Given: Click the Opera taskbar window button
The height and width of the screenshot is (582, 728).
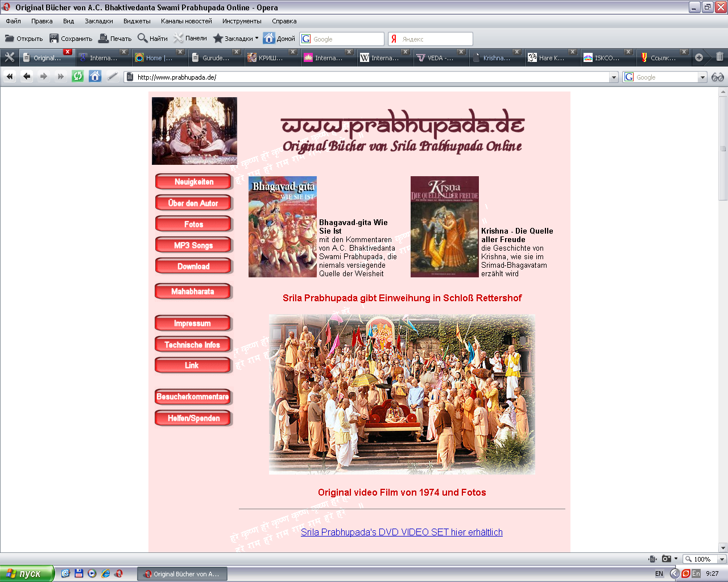Looking at the screenshot, I should tap(182, 574).
